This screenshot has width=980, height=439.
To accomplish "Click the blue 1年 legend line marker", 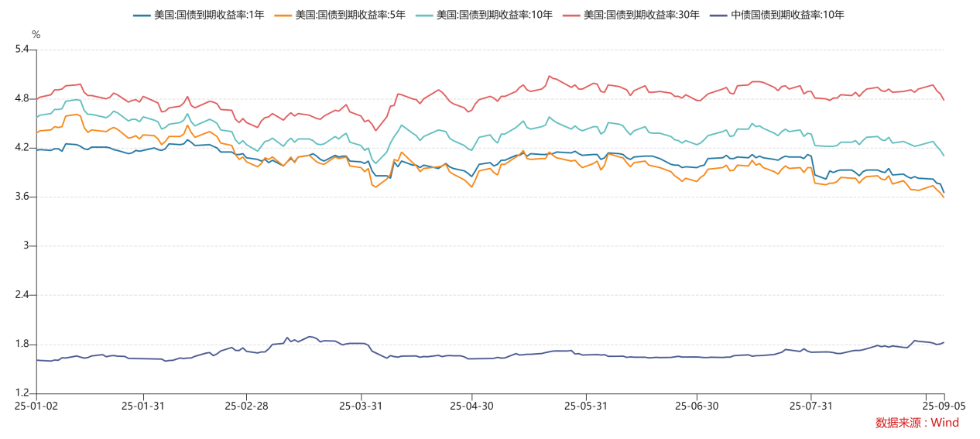I will [142, 15].
